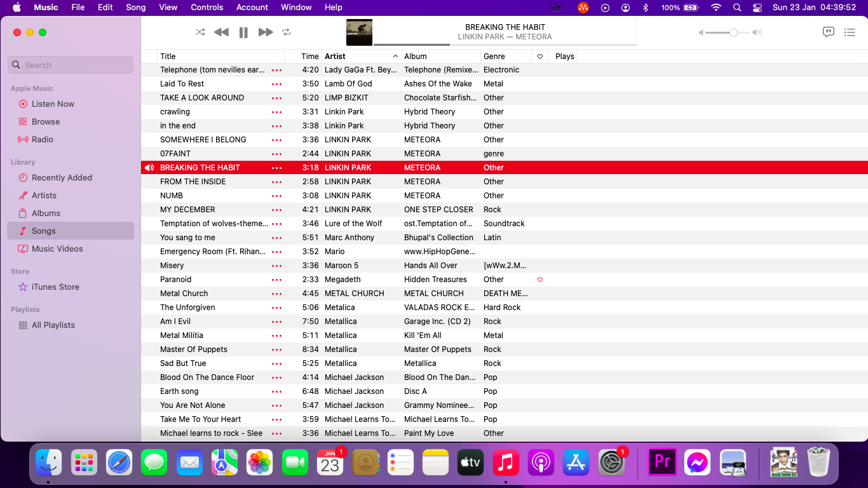Adjust the volume slider knob
868x488 pixels.
[x=733, y=32]
